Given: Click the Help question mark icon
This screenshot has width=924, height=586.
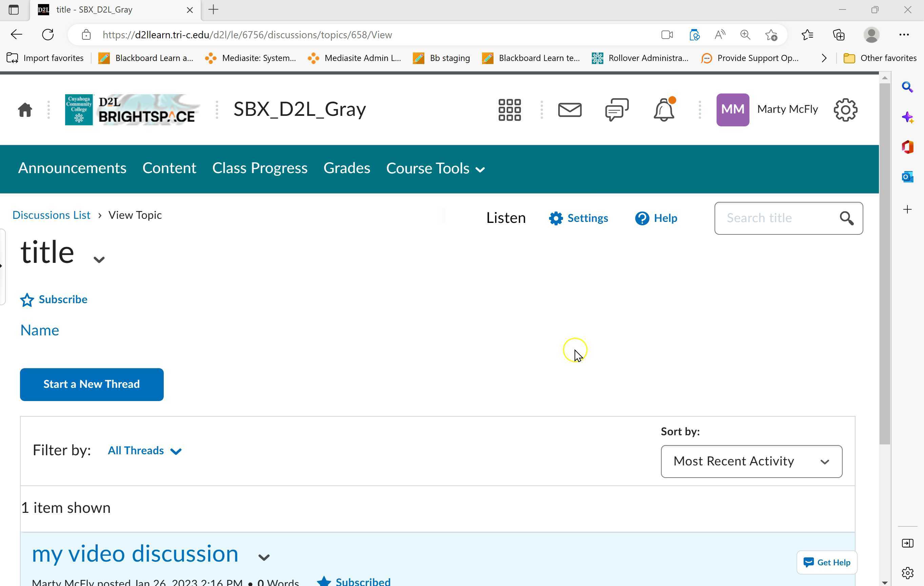Looking at the screenshot, I should coord(642,218).
